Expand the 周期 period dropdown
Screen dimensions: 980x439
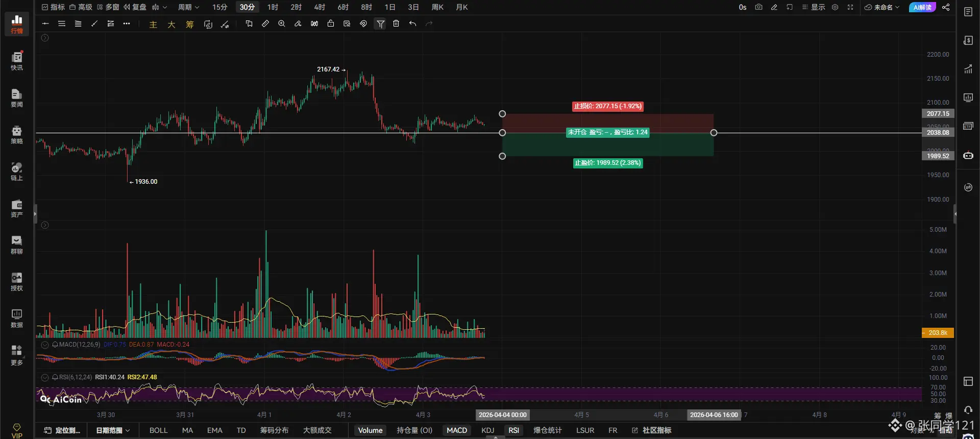(x=189, y=7)
